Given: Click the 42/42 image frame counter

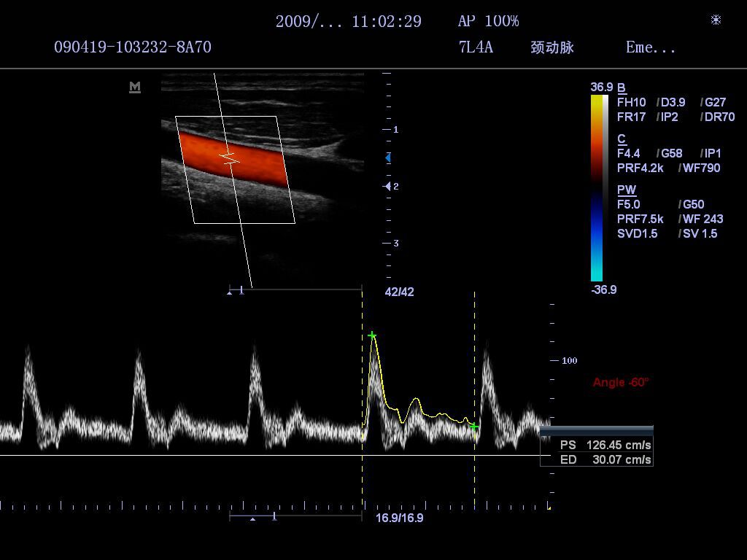Looking at the screenshot, I should click(399, 292).
